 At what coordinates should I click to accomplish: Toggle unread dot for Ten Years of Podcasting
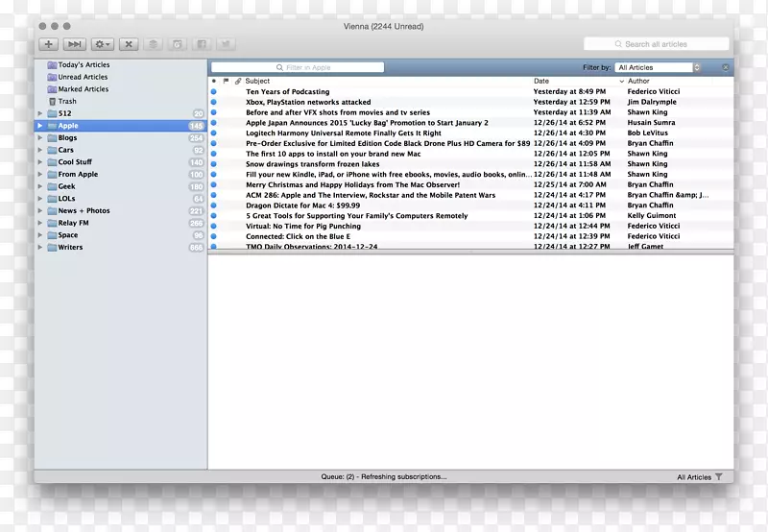click(x=213, y=91)
